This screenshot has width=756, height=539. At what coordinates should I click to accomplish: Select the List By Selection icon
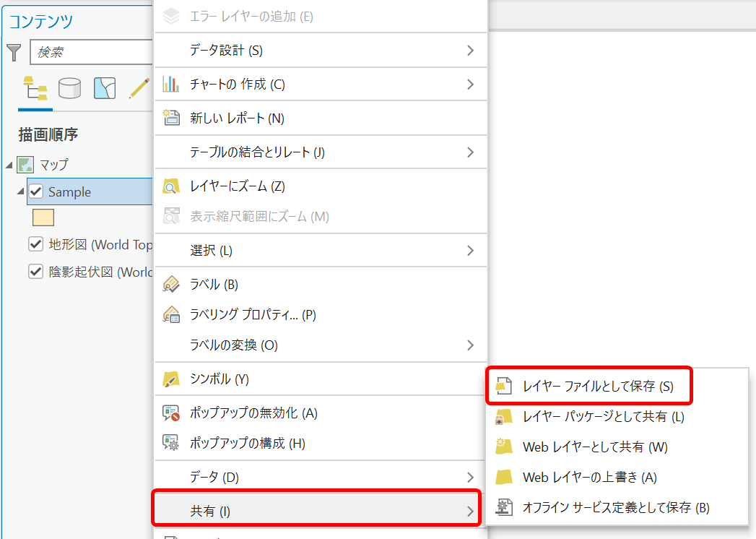(105, 88)
